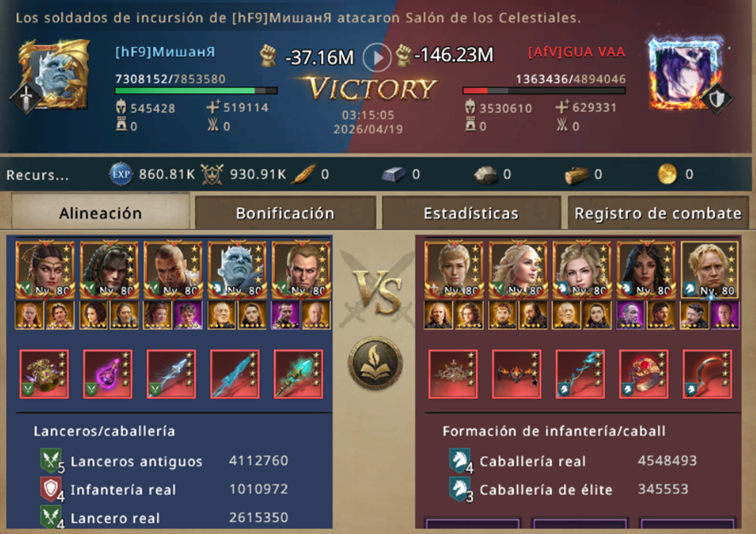Select the Night King commander card
The width and height of the screenshot is (756, 534).
(x=236, y=270)
